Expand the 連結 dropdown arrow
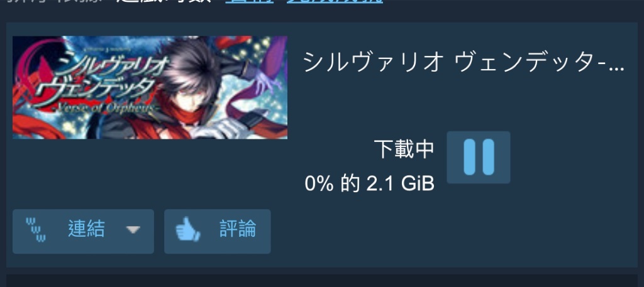 coord(133,230)
